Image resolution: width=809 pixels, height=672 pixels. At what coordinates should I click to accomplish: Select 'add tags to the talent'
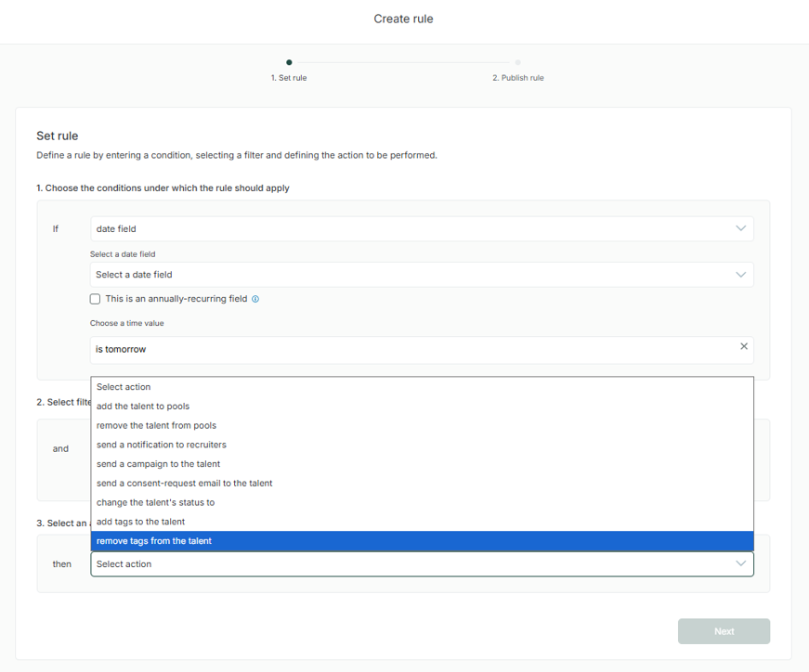140,522
